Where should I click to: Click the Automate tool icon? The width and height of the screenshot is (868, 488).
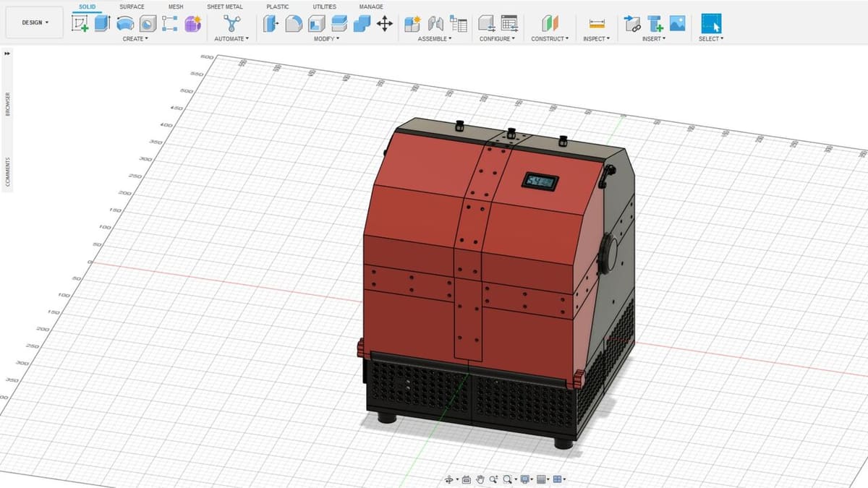(x=231, y=24)
